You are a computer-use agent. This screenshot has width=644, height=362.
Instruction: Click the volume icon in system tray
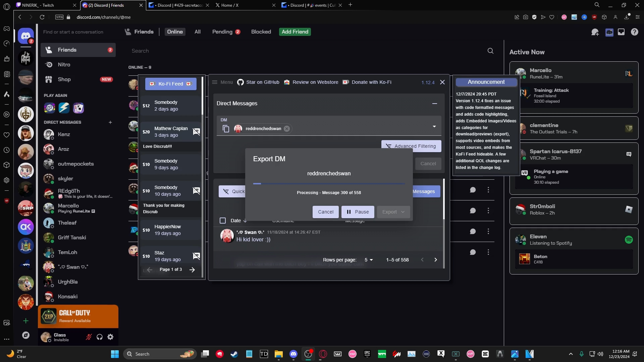[x=600, y=354]
